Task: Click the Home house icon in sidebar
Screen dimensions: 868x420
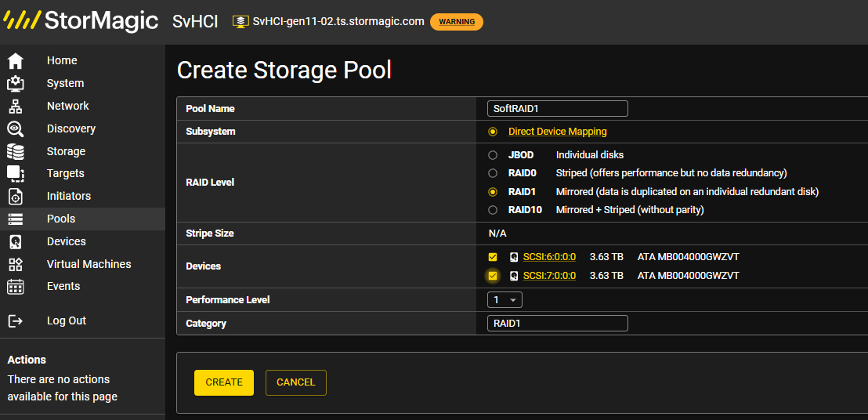Action: click(x=15, y=60)
